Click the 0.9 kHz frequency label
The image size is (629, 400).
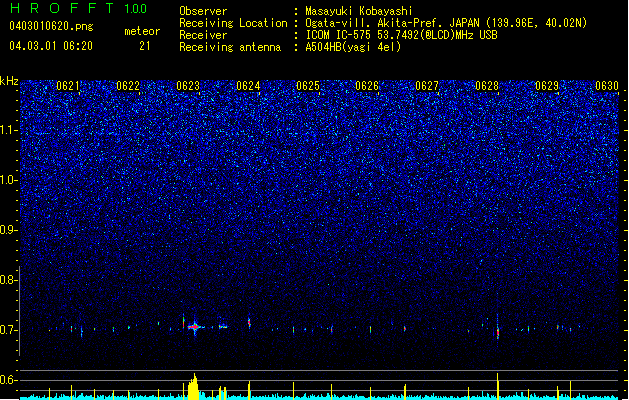[8, 230]
